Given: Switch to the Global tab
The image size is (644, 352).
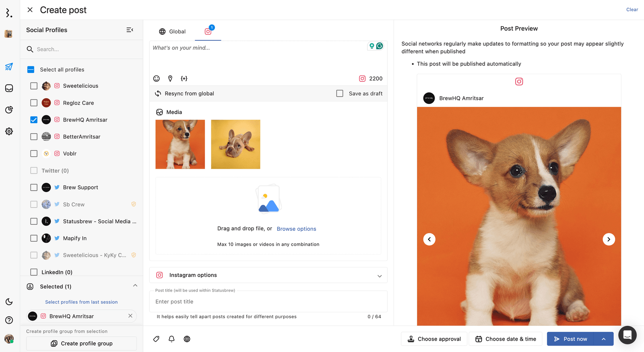Looking at the screenshot, I should (172, 31).
